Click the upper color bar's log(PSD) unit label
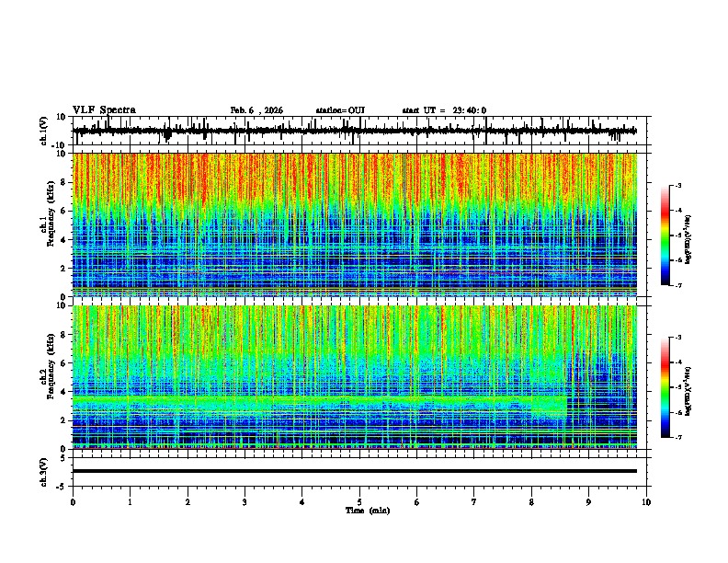 [688, 239]
